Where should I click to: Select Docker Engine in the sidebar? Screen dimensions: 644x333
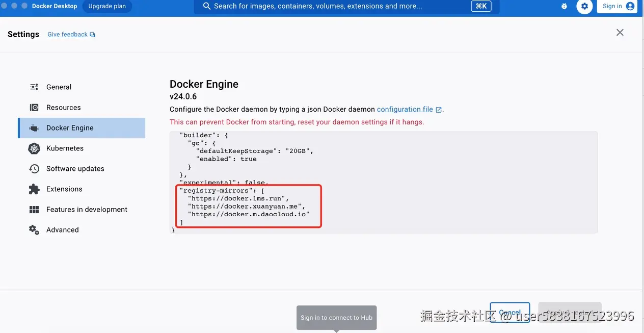(82, 128)
